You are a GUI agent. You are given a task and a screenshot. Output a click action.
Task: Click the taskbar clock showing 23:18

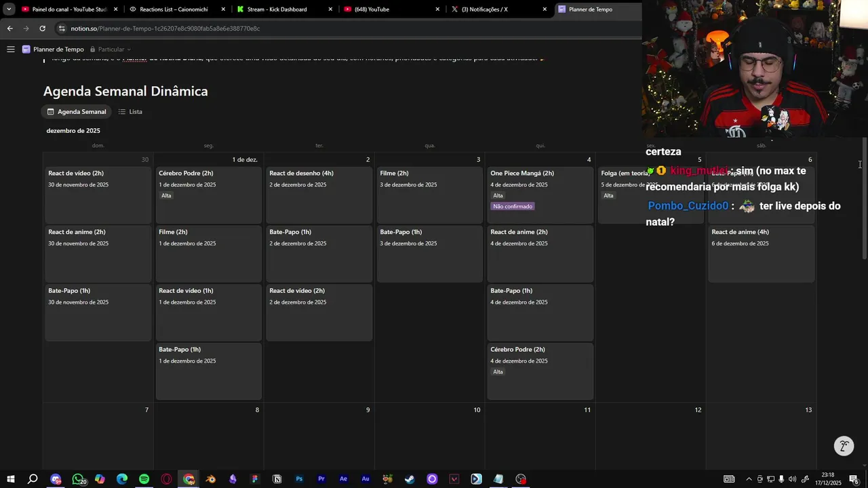828,479
